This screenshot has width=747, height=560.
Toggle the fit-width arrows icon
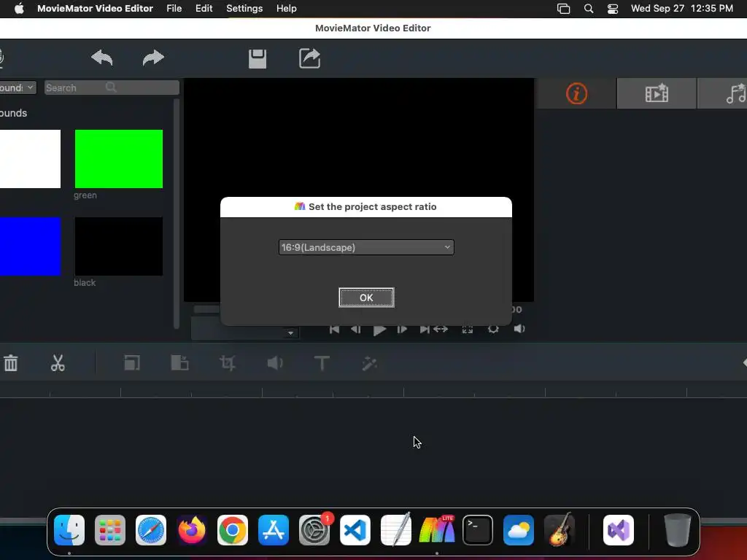coord(441,329)
